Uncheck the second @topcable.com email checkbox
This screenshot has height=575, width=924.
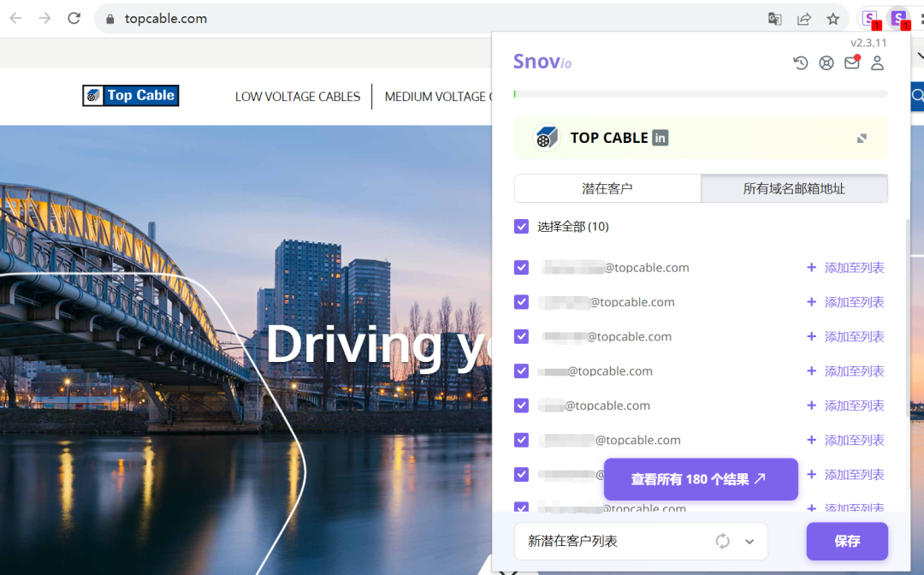point(522,302)
